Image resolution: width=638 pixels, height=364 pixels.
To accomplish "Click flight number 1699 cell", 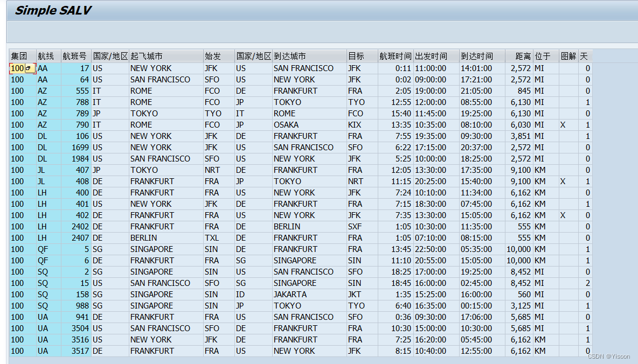I will click(76, 148).
